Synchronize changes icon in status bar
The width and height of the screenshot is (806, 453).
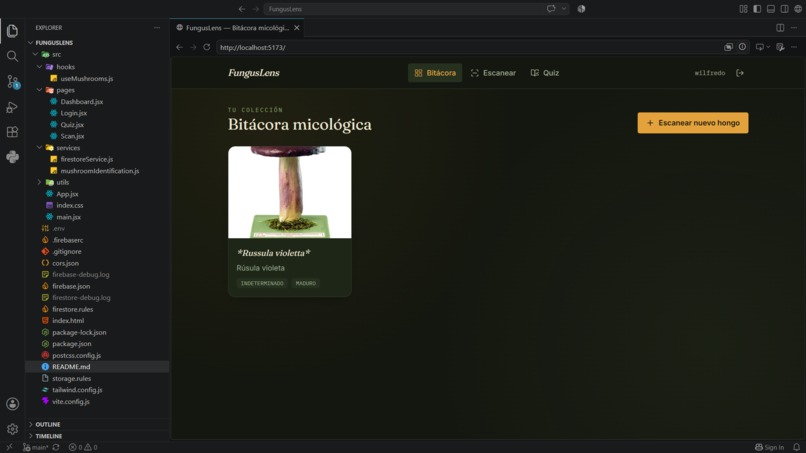coord(56,447)
